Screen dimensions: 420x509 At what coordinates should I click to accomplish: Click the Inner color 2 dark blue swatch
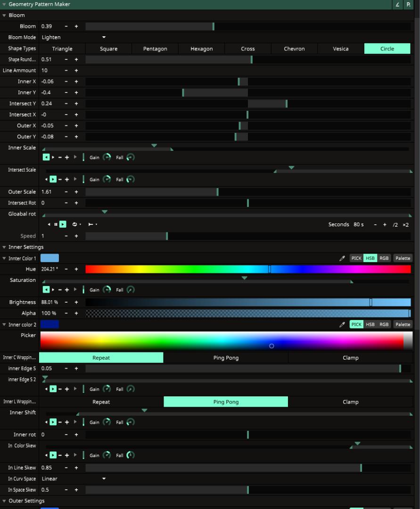(49, 325)
